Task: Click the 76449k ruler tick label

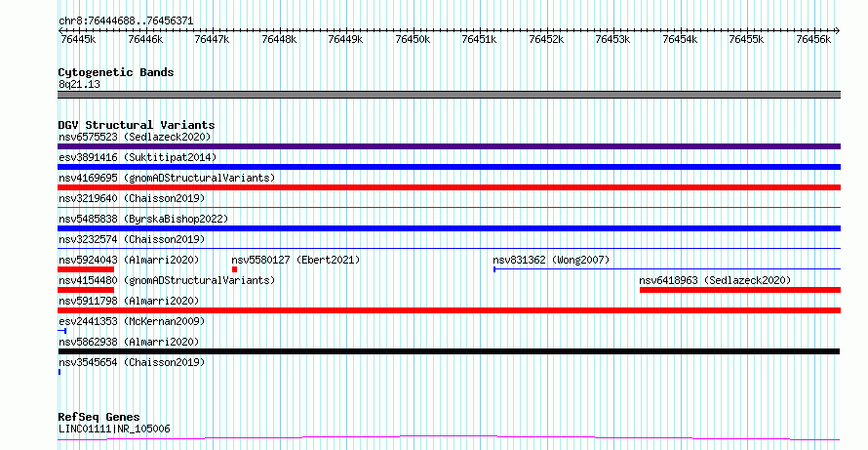Action: pyautogui.click(x=345, y=39)
